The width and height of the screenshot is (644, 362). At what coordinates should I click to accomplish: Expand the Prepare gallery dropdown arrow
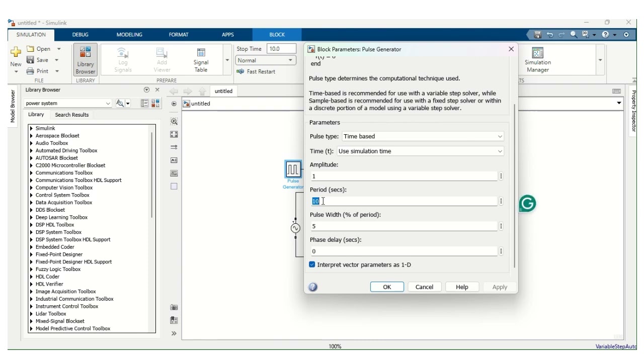227,60
